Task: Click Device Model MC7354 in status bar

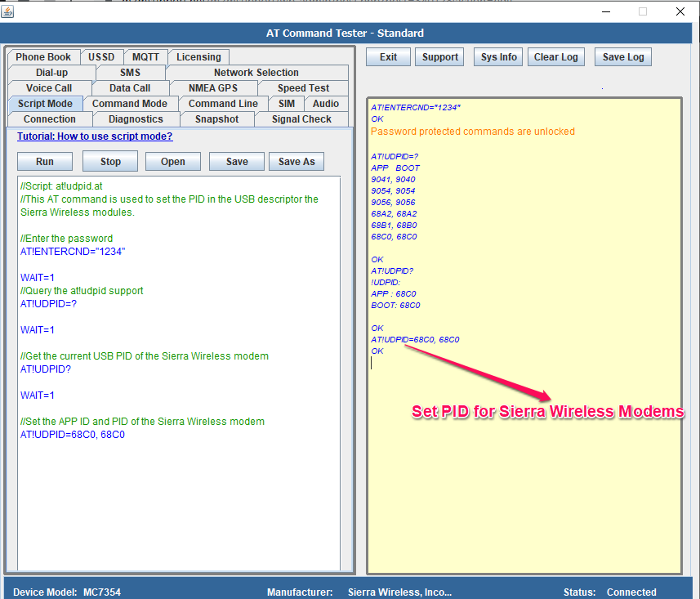Action: click(x=67, y=592)
